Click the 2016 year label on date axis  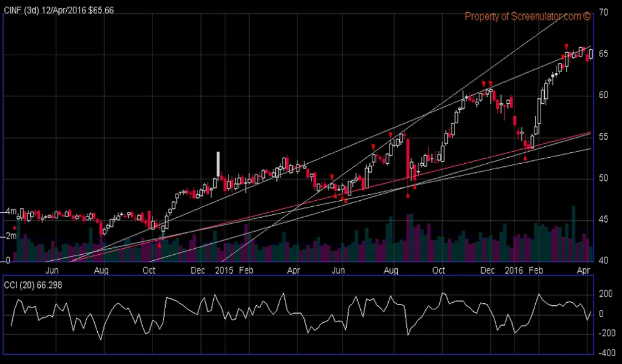[514, 271]
